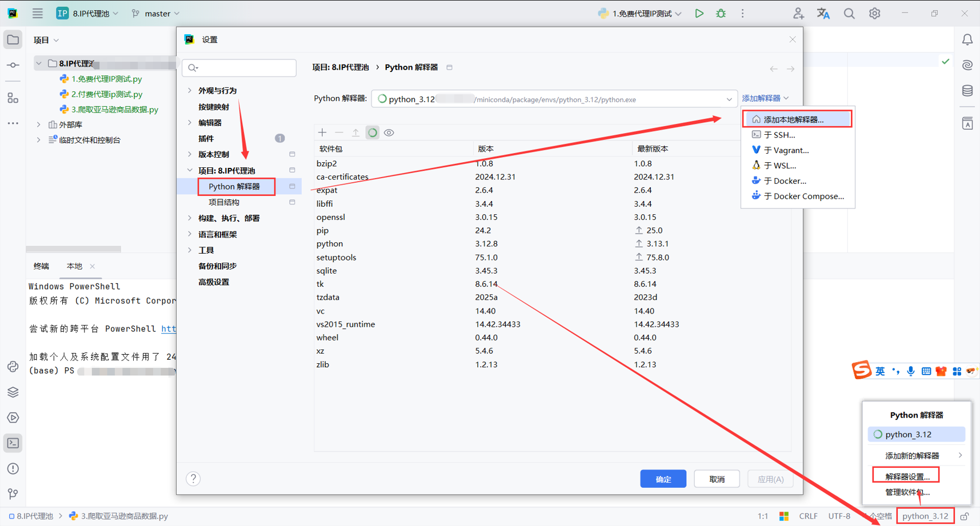The height and width of the screenshot is (526, 980).
Task: Expand 外部库 in project tree
Action: (38, 125)
